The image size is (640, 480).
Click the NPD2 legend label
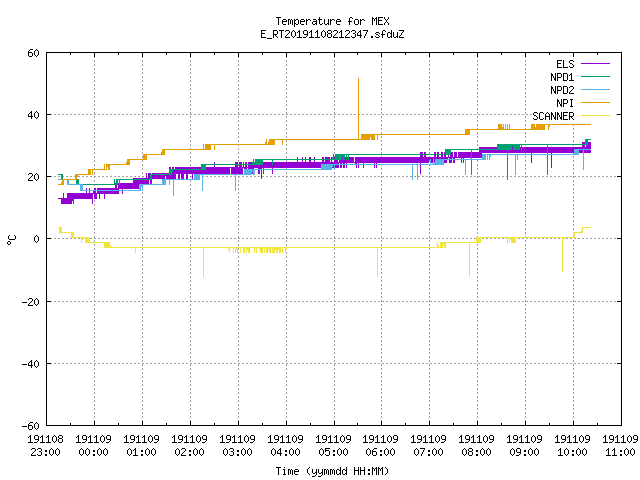click(x=562, y=90)
